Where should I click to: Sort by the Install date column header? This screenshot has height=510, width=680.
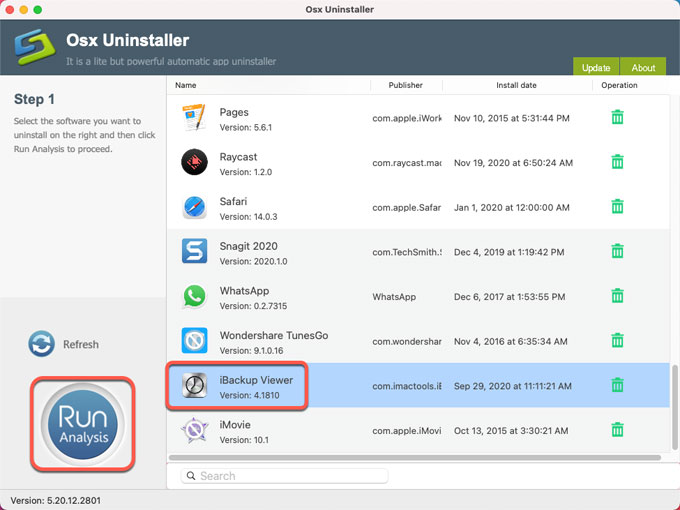516,85
